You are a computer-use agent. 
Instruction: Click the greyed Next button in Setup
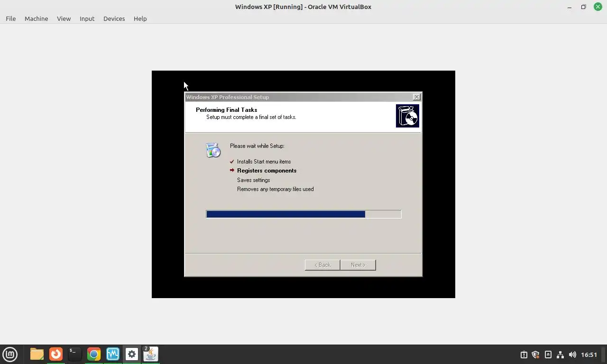[358, 265]
